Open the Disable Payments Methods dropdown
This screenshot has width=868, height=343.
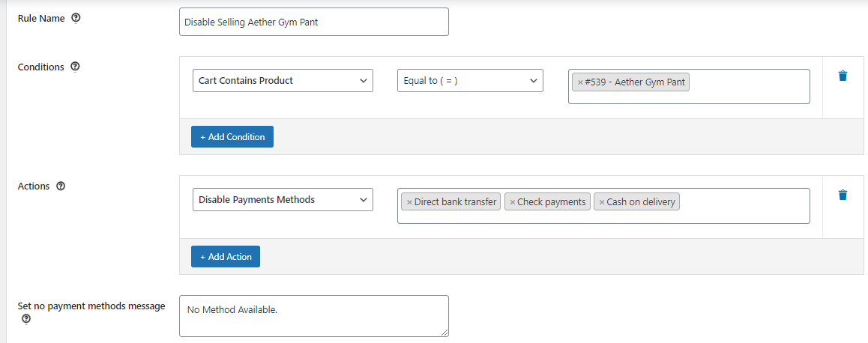283,200
